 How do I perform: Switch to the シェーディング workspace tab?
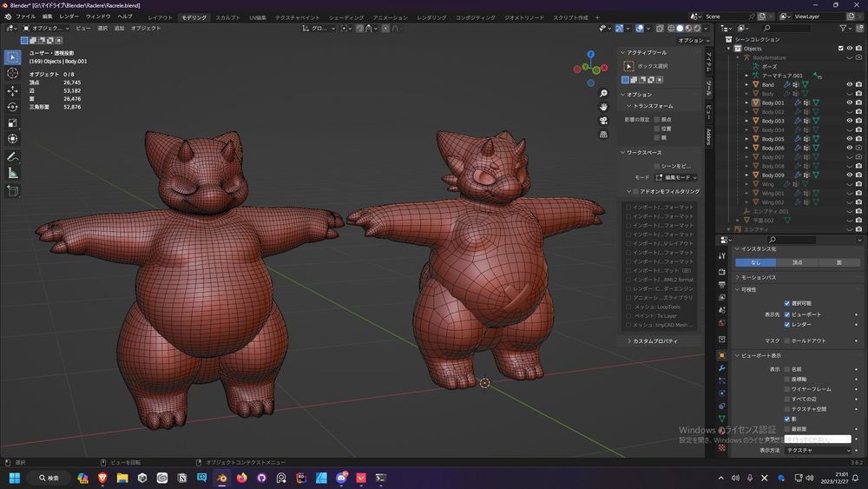pyautogui.click(x=346, y=17)
